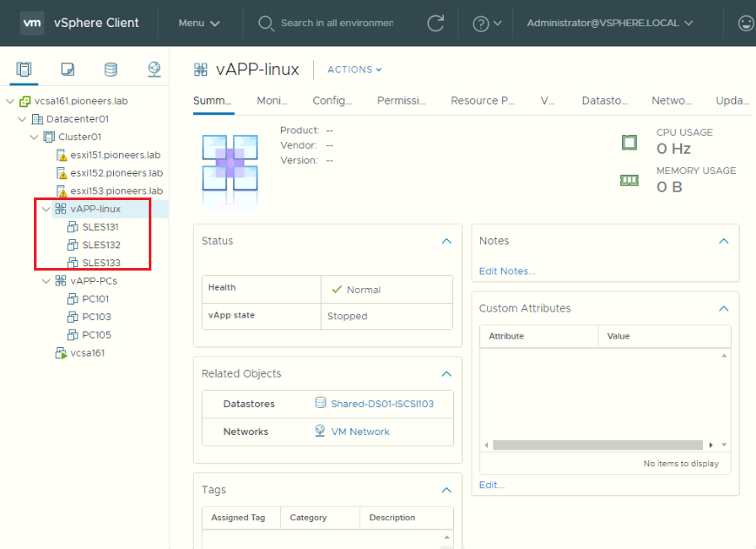Collapse the Tags panel
The width and height of the screenshot is (756, 549).
coord(446,490)
